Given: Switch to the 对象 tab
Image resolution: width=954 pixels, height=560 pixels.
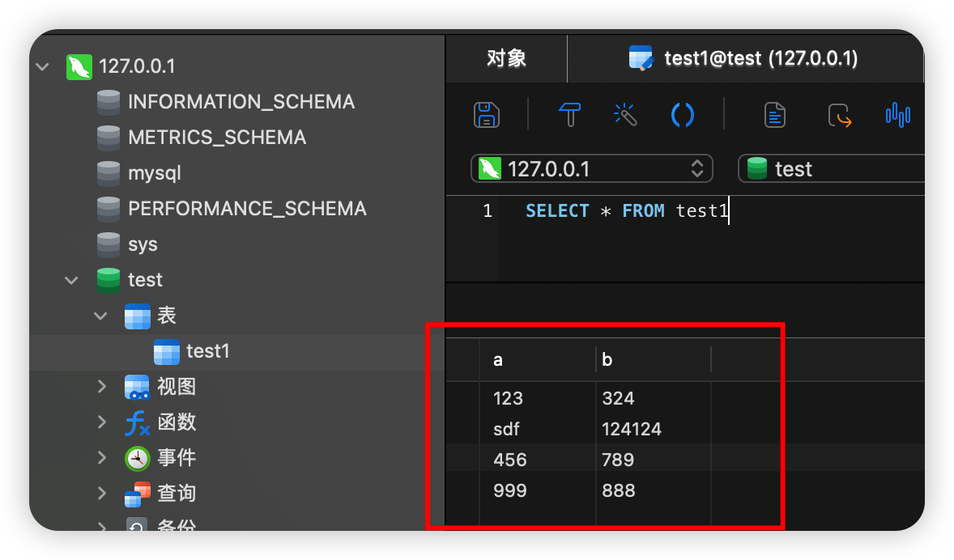Looking at the screenshot, I should click(x=506, y=58).
